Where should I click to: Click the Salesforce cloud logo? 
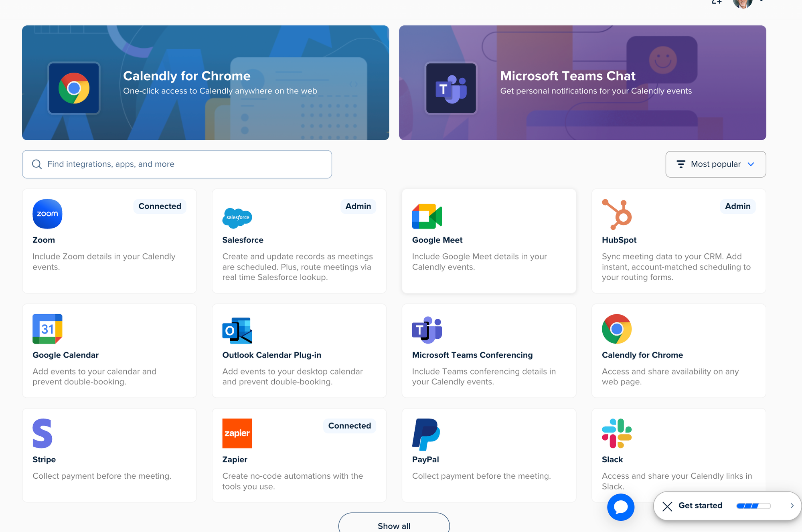coord(237,218)
